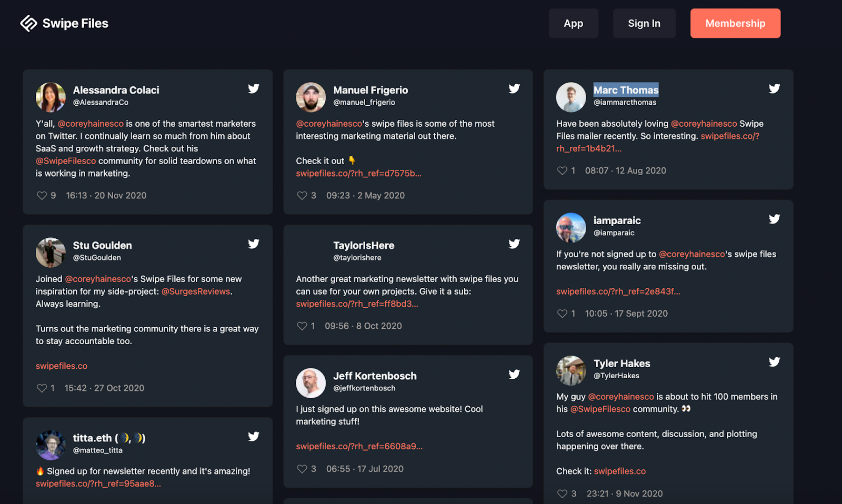Click the highlighted Marc Thomas name
842x504 pixels.
tap(626, 90)
